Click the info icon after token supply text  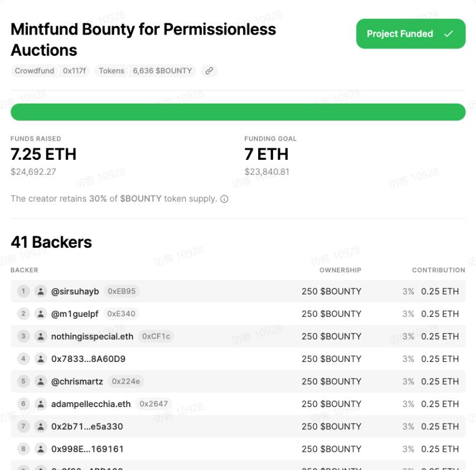coord(224,199)
